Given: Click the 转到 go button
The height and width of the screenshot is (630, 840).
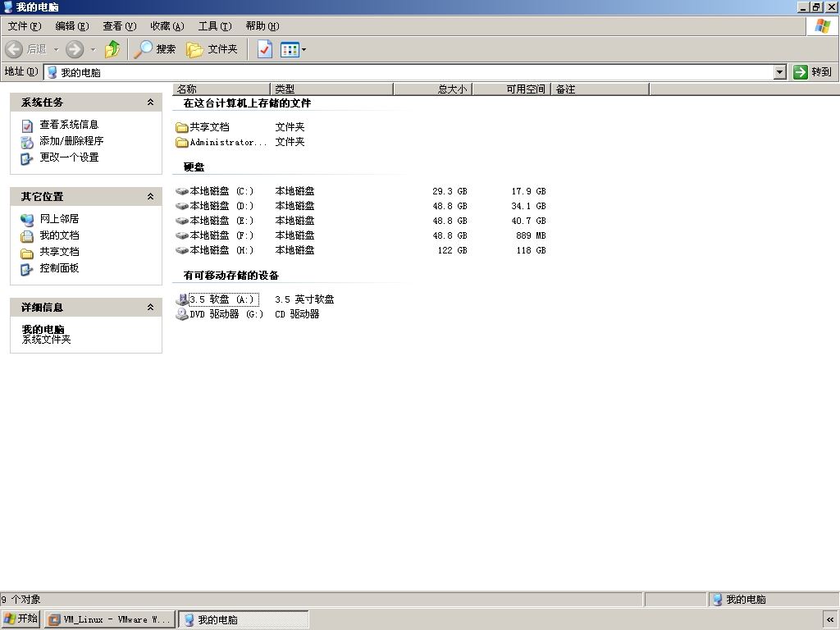Looking at the screenshot, I should coord(813,72).
